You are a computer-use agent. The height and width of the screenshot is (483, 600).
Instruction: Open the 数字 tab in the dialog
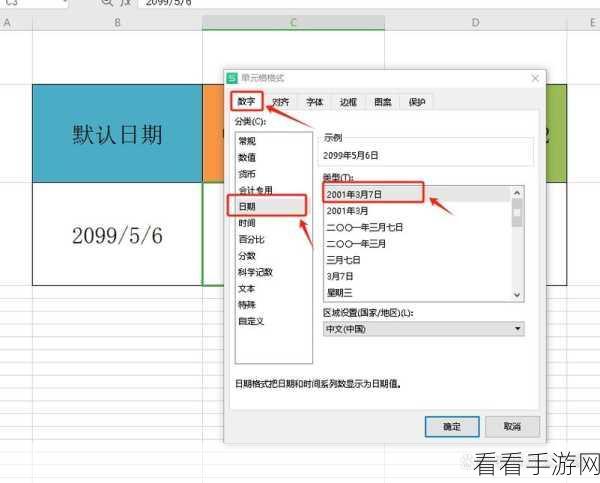pyautogui.click(x=246, y=101)
